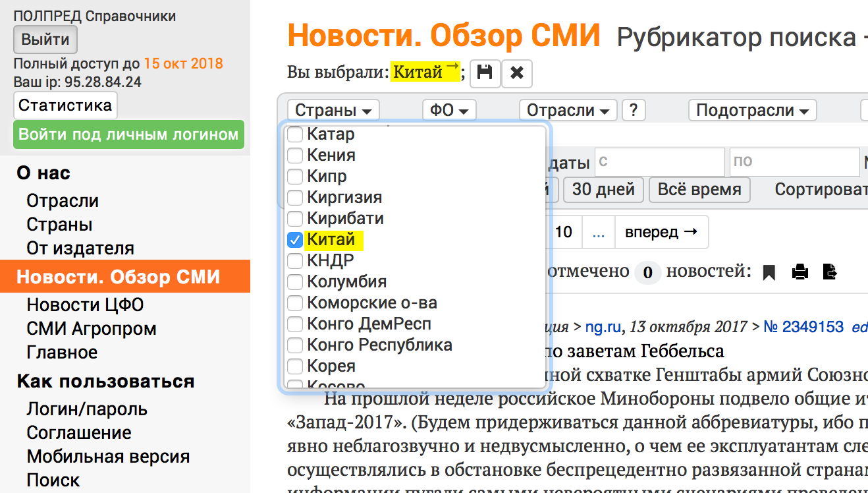
Task: Open СМИ Агропром sidebar item
Action: (x=92, y=329)
